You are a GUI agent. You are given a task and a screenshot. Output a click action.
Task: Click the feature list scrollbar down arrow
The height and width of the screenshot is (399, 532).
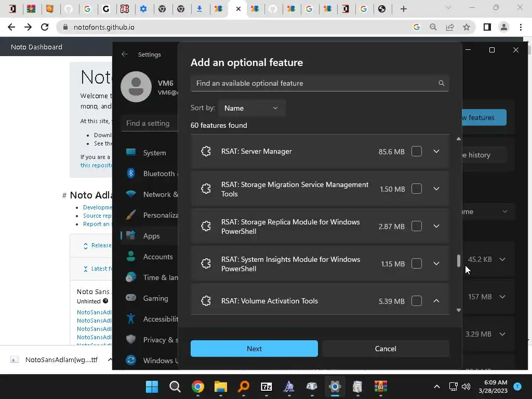point(459,310)
